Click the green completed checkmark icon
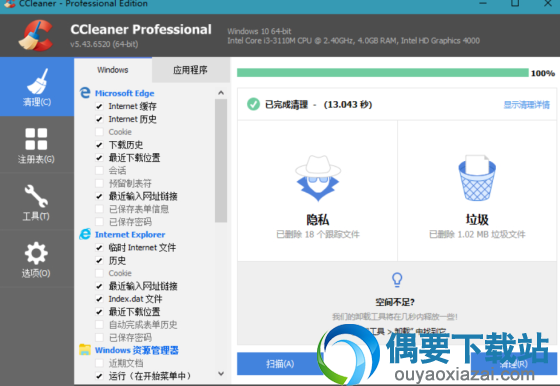 253,104
